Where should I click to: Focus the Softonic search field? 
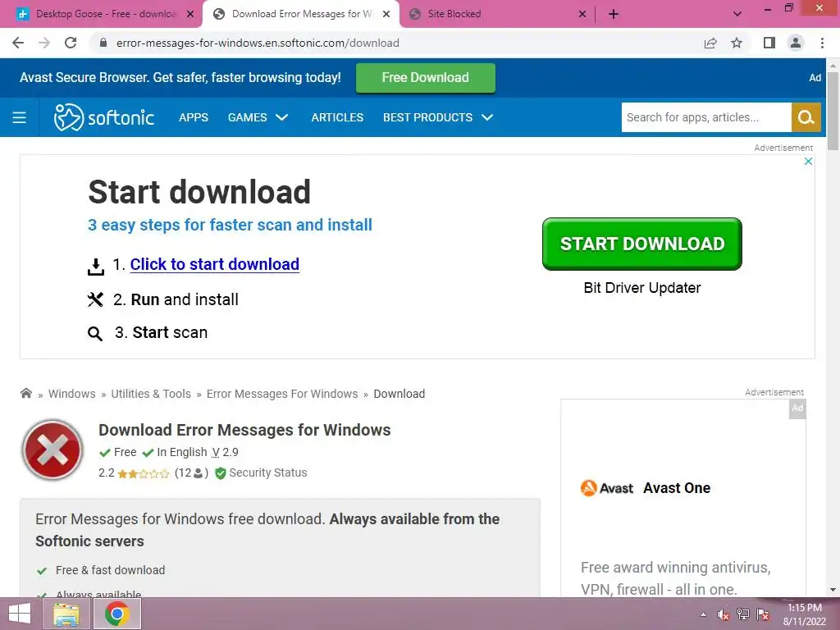click(706, 117)
